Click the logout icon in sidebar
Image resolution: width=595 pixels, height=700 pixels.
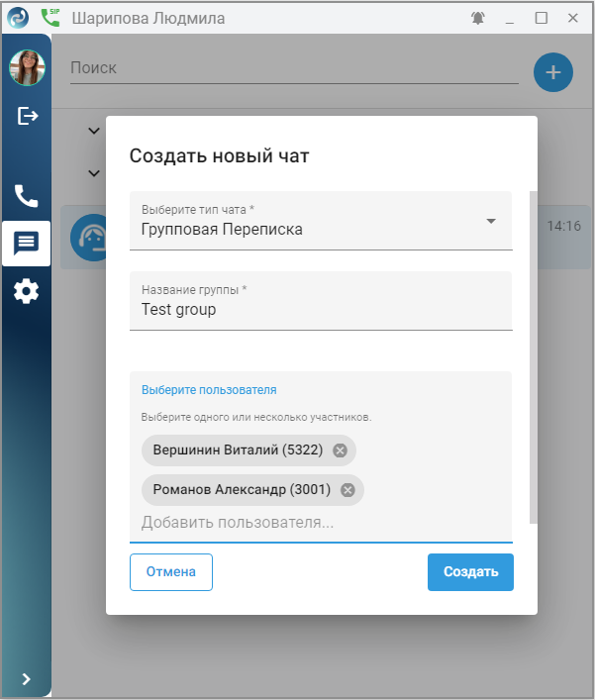(x=27, y=116)
